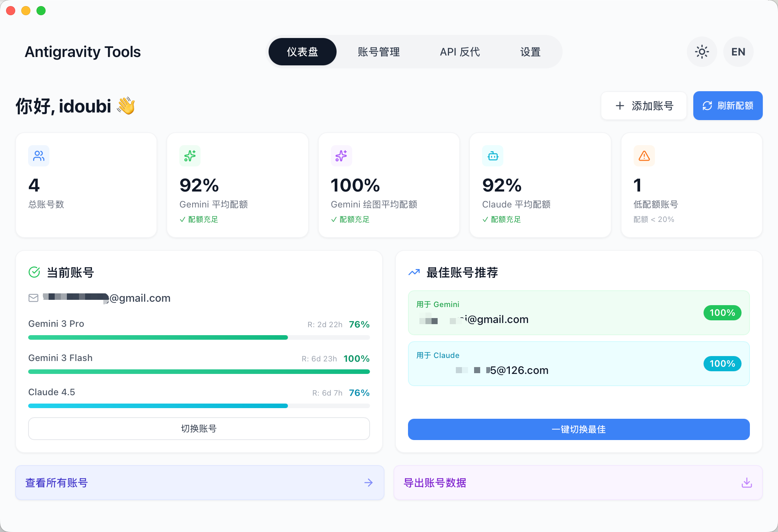Viewport: 778px width, 532px height.
Task: Click the blue 刷新配额 button
Action: point(727,106)
